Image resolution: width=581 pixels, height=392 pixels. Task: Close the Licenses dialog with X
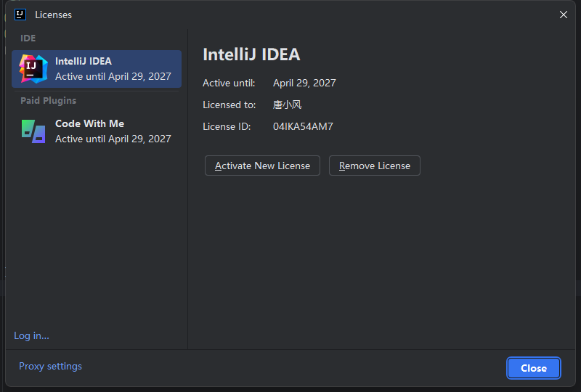click(x=564, y=15)
